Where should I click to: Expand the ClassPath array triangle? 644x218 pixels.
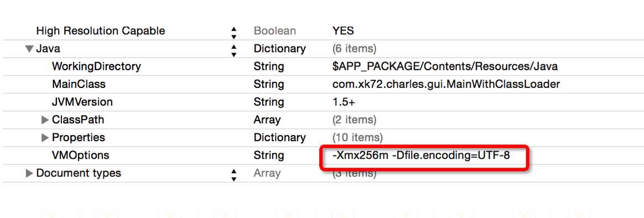pyautogui.click(x=45, y=120)
